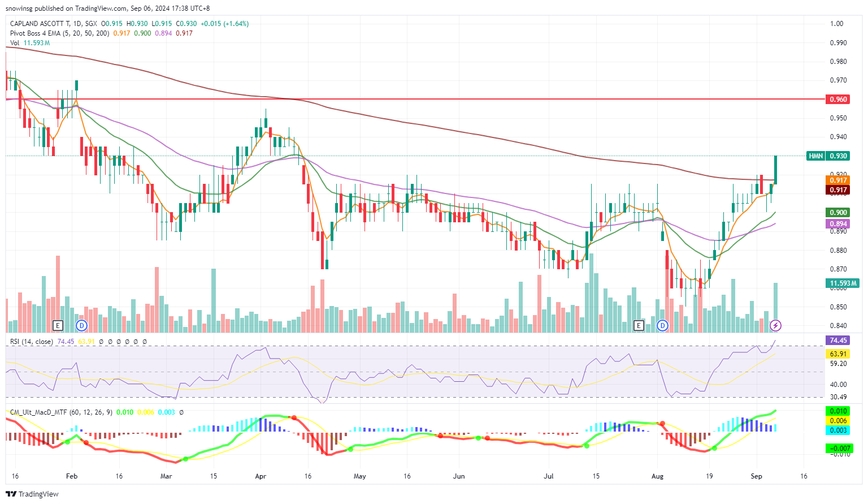Click the earnings E marker near February
868x504 pixels.
57,325
